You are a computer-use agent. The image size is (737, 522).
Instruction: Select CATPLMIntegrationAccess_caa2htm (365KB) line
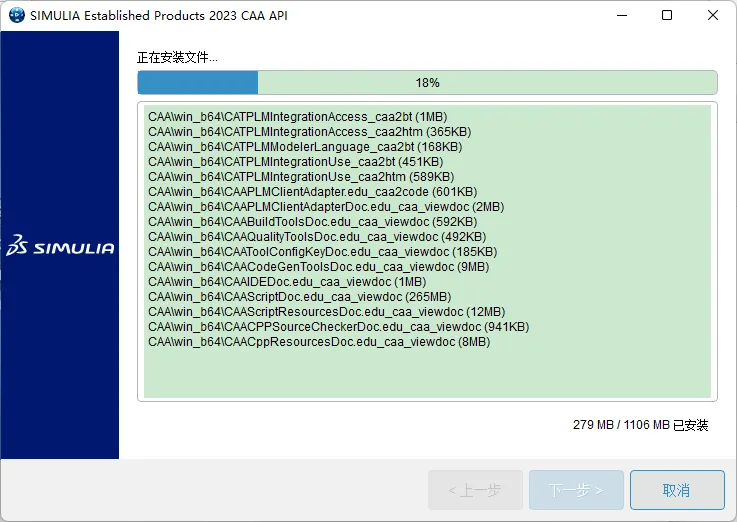coord(309,132)
